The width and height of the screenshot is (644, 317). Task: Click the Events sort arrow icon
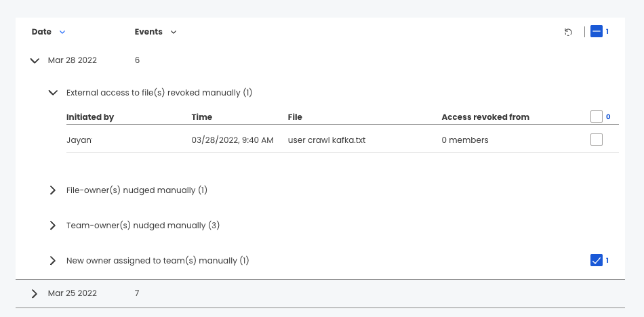point(174,32)
